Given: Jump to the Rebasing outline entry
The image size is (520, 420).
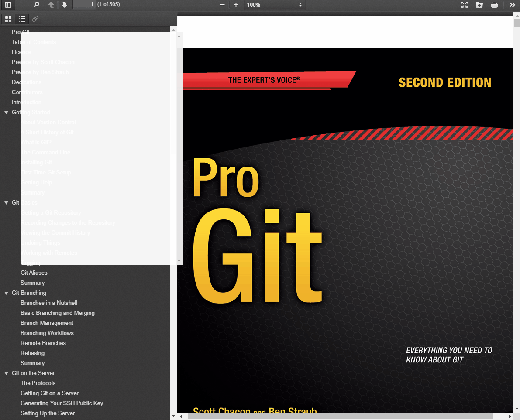Looking at the screenshot, I should pos(32,353).
